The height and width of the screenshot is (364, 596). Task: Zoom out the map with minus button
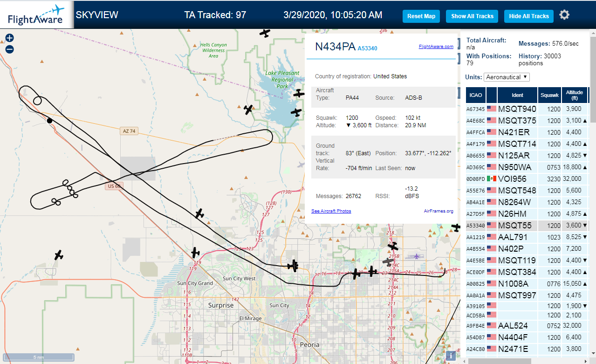click(9, 49)
